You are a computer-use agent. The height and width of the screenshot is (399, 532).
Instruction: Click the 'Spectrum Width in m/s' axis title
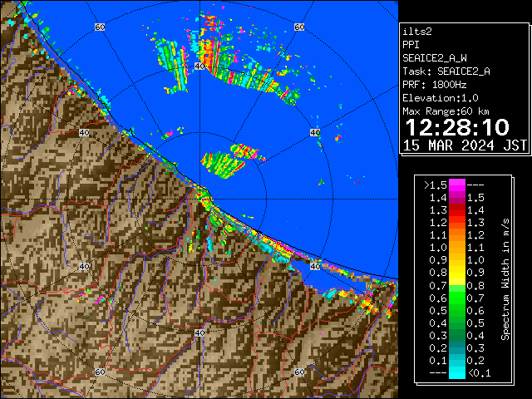point(505,279)
